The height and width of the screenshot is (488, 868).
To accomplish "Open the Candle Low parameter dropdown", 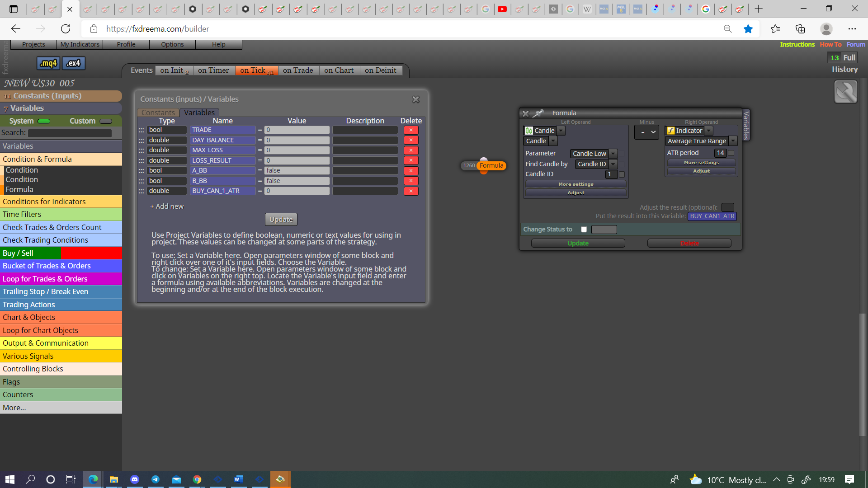I will (613, 154).
